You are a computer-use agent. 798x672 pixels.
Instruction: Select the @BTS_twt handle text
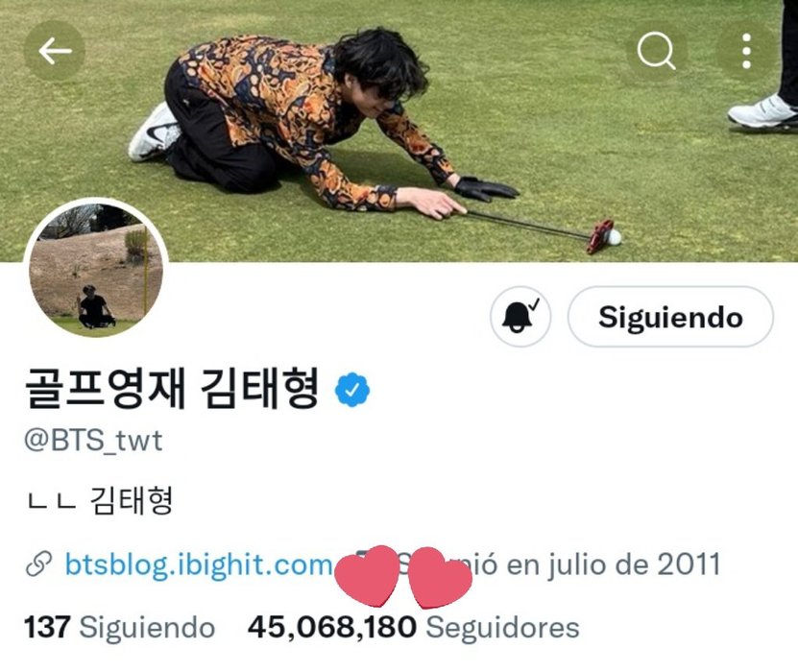click(x=93, y=441)
